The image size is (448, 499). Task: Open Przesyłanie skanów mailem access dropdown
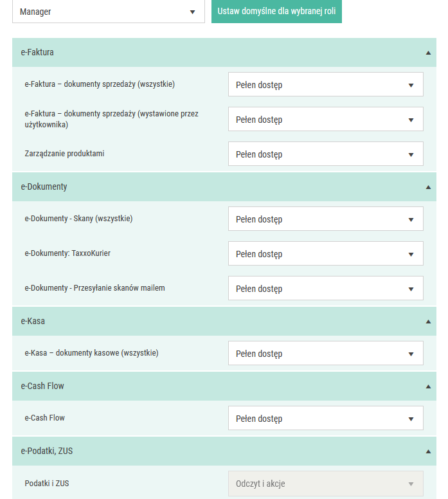tap(326, 288)
